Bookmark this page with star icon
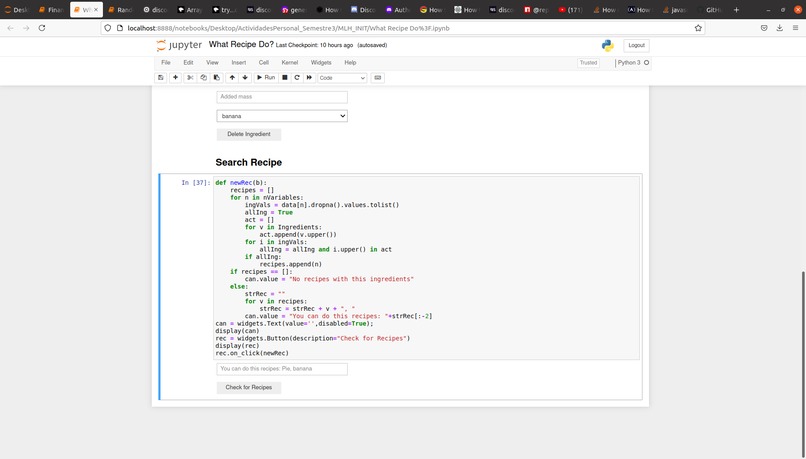Image resolution: width=806 pixels, height=459 pixels. (698, 28)
